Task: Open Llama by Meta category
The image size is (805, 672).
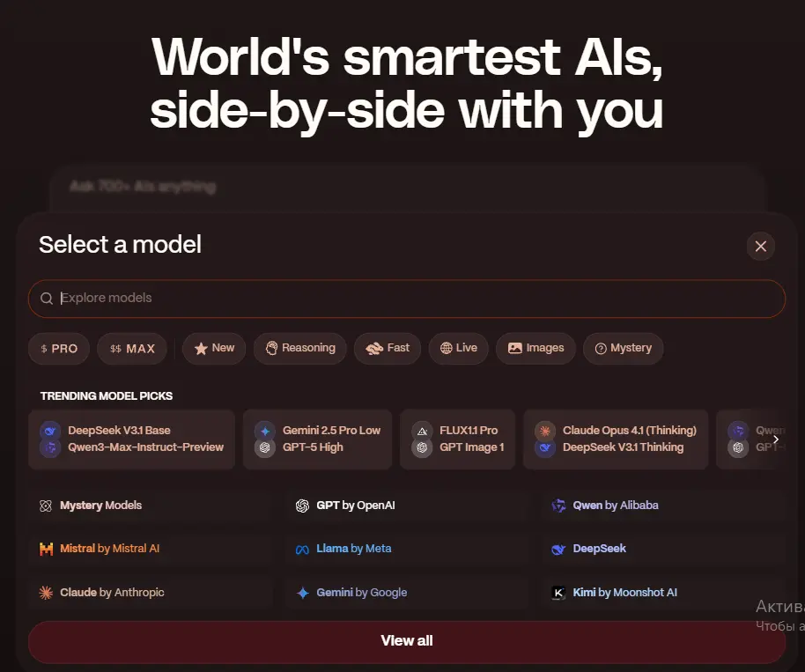Action: pyautogui.click(x=407, y=549)
